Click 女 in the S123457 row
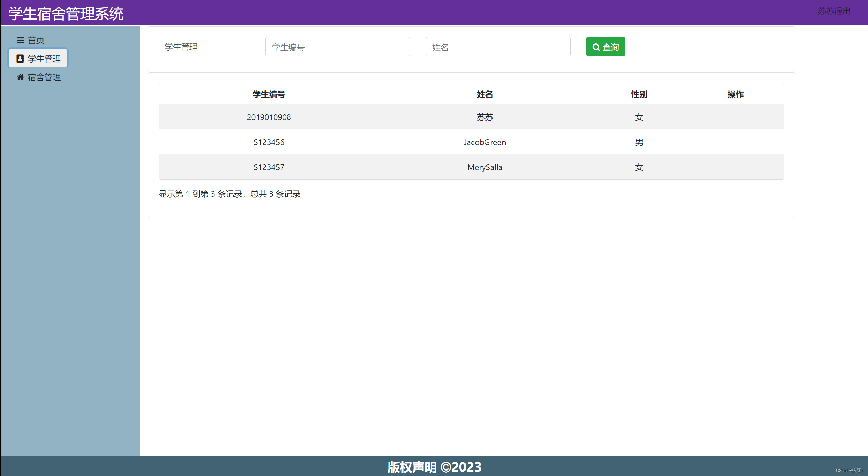 639,167
